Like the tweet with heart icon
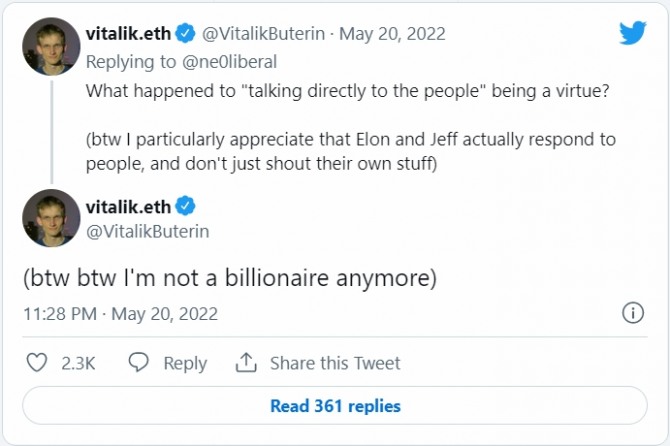The width and height of the screenshot is (670, 446). [36, 363]
